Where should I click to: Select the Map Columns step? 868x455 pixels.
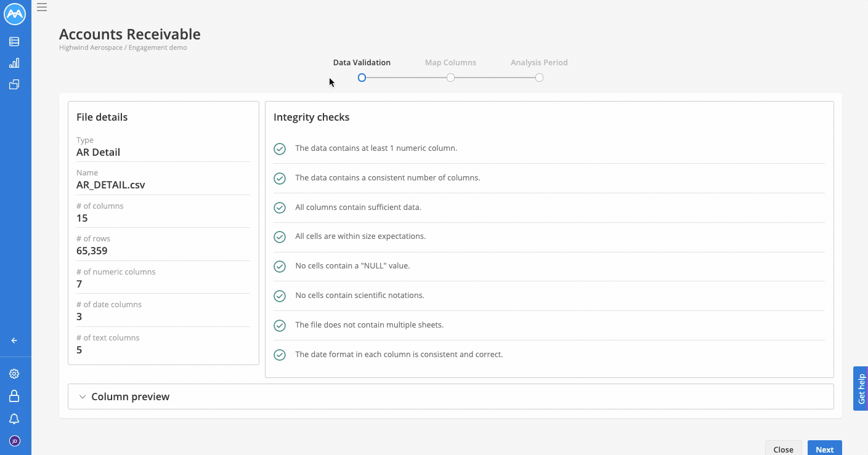pos(450,62)
